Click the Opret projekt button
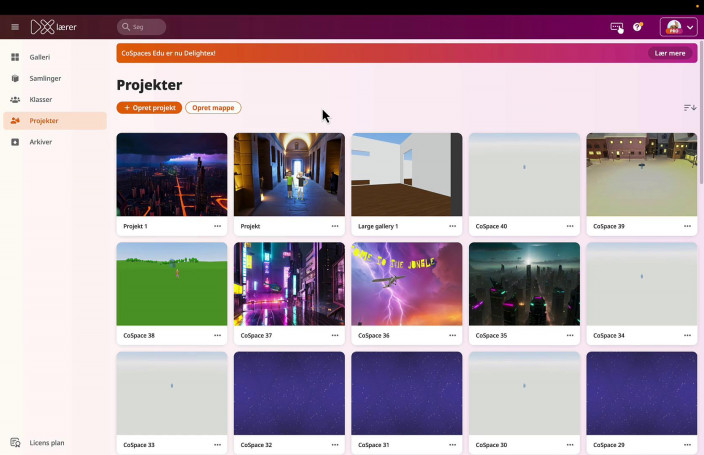This screenshot has width=704, height=455. click(x=149, y=108)
